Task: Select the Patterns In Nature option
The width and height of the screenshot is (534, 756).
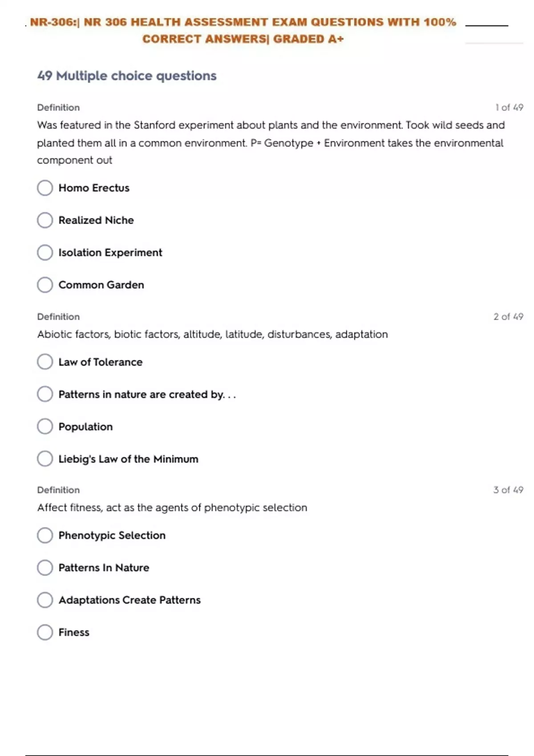Action: click(45, 567)
